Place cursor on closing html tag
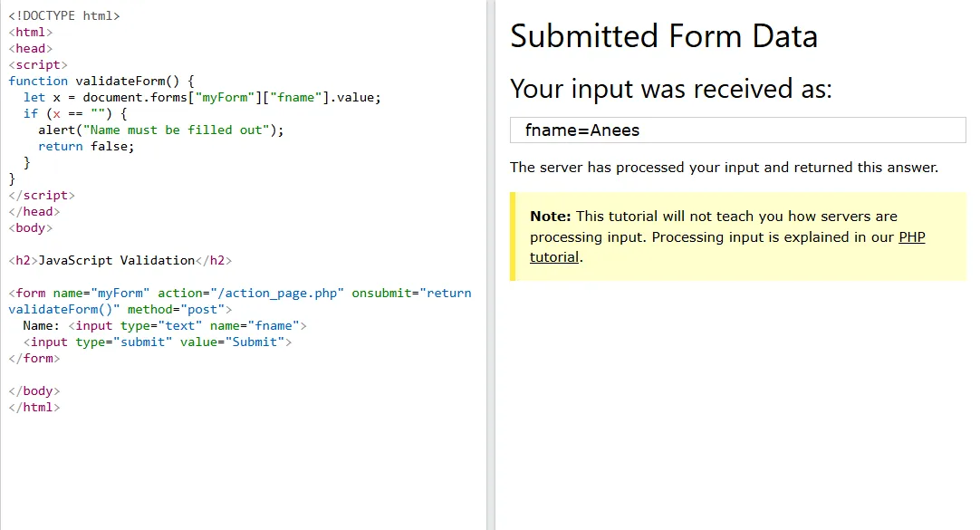This screenshot has width=980, height=530. click(x=34, y=407)
